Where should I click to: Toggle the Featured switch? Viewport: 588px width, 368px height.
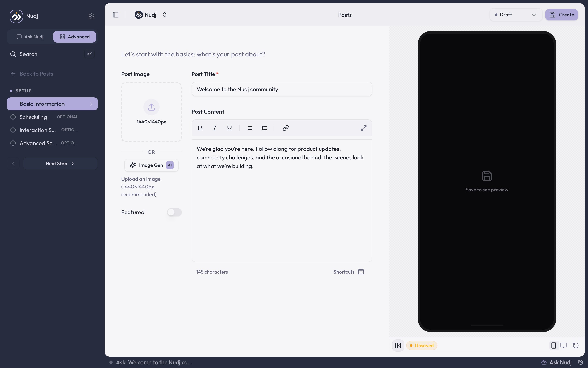click(174, 212)
